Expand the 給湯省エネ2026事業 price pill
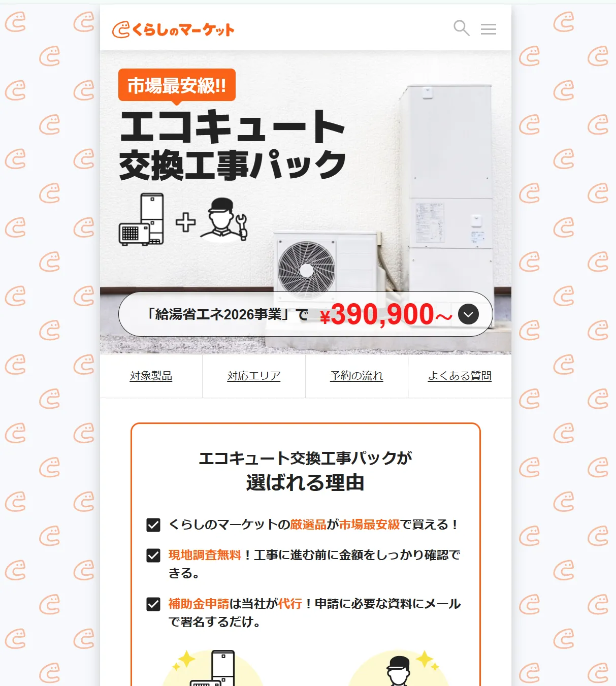 tap(306, 314)
